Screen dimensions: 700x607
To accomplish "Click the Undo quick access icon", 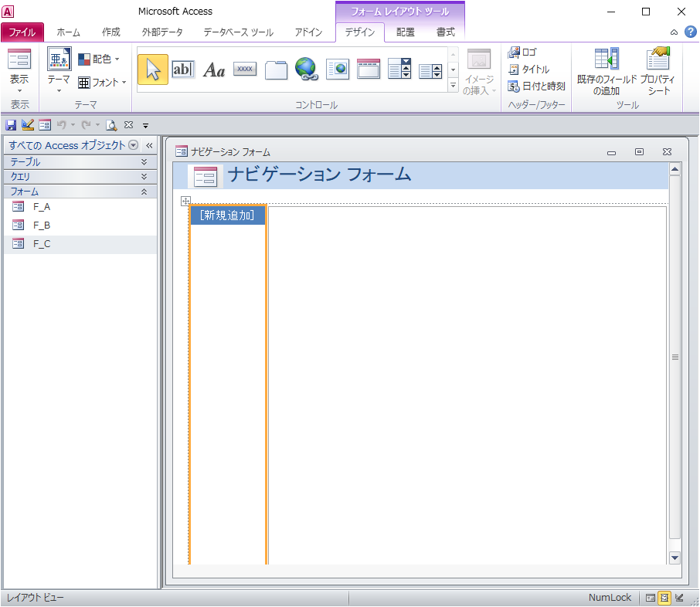I will [x=62, y=125].
